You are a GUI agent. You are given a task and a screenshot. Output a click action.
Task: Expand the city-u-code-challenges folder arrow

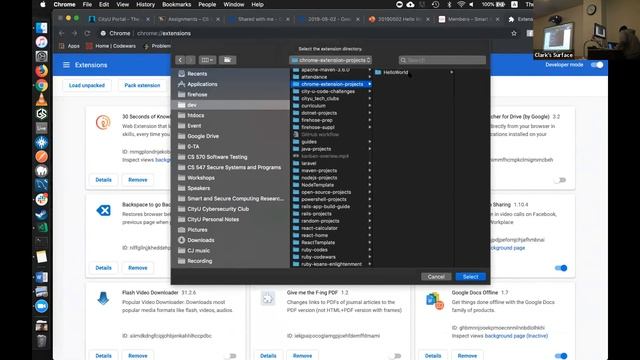(x=369, y=91)
